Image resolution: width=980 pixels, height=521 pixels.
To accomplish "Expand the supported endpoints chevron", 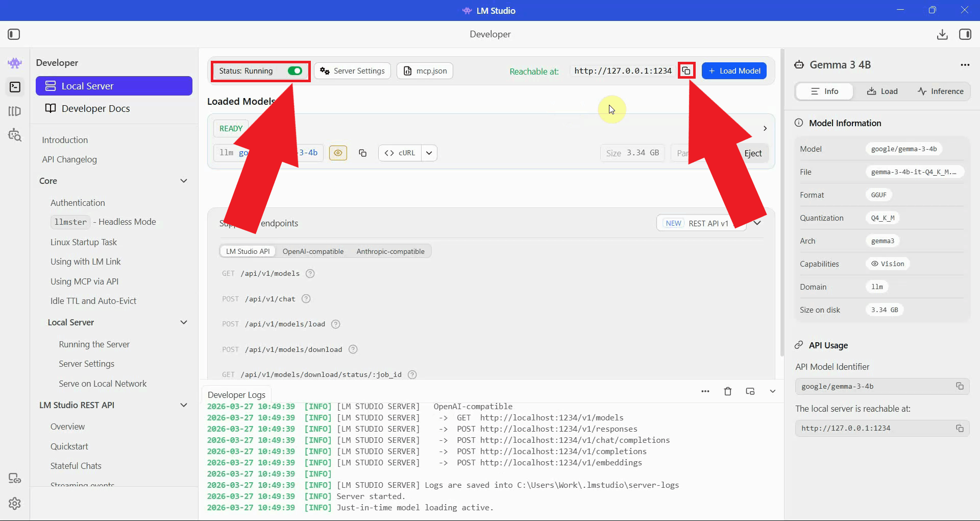I will coord(757,223).
